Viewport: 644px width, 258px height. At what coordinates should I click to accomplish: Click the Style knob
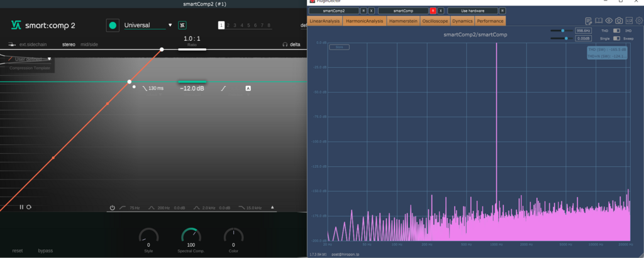[148, 235]
